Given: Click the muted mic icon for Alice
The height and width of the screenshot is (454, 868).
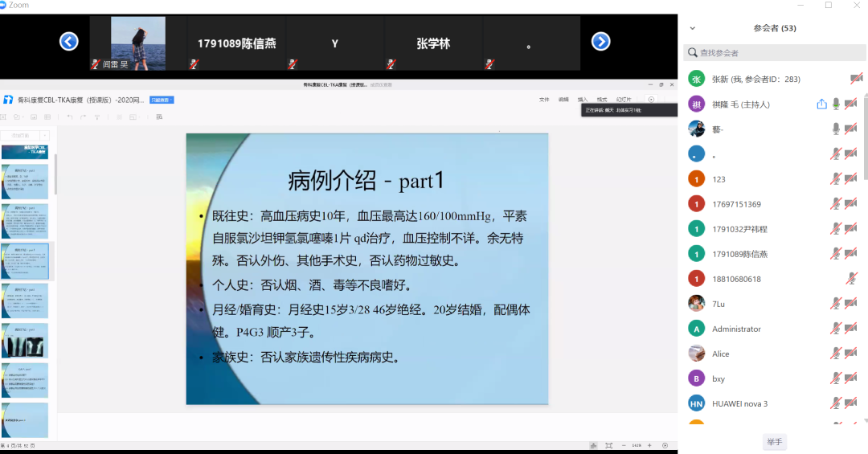Looking at the screenshot, I should pyautogui.click(x=836, y=354).
